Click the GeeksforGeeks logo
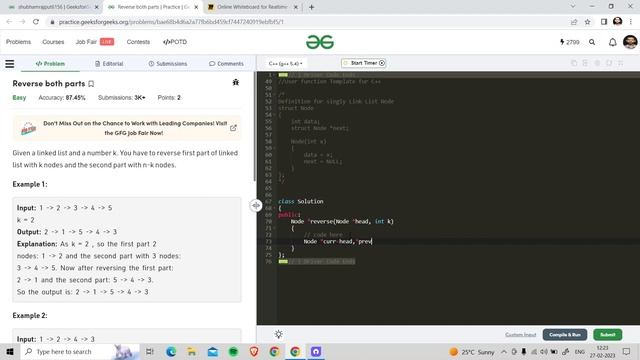 tap(320, 42)
